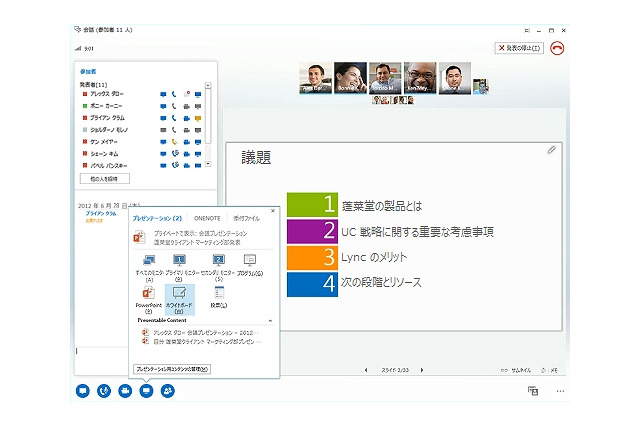Click the 参加者 participants heading link
This screenshot has height=426, width=640.
[88, 71]
